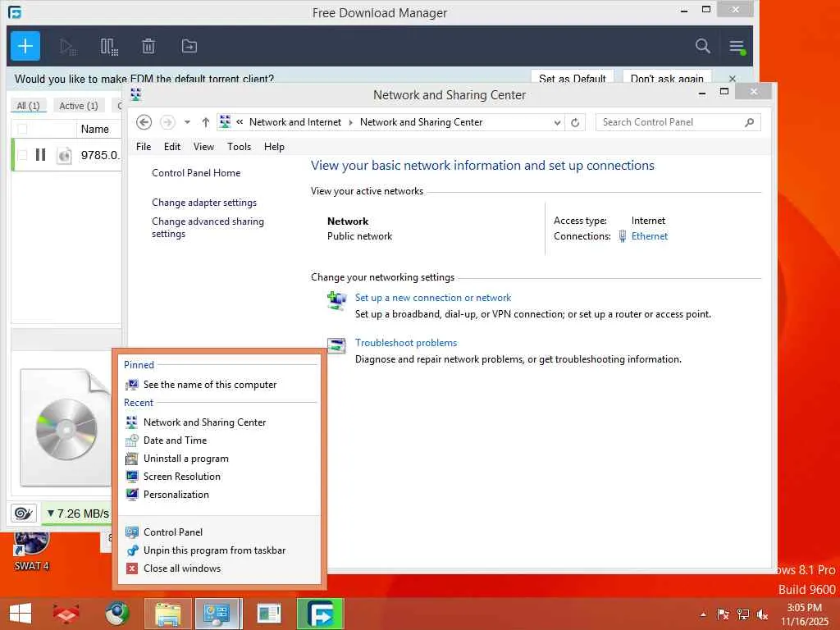Toggle FDM snail speed mode

[24, 514]
